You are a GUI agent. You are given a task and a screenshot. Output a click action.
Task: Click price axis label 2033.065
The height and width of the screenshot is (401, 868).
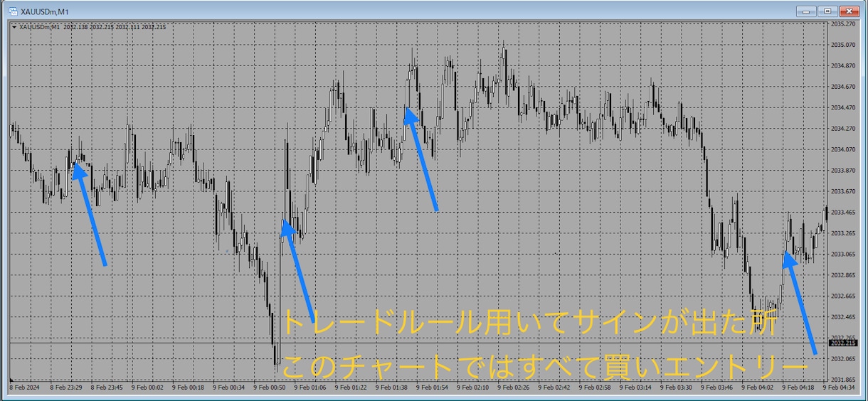click(843, 254)
